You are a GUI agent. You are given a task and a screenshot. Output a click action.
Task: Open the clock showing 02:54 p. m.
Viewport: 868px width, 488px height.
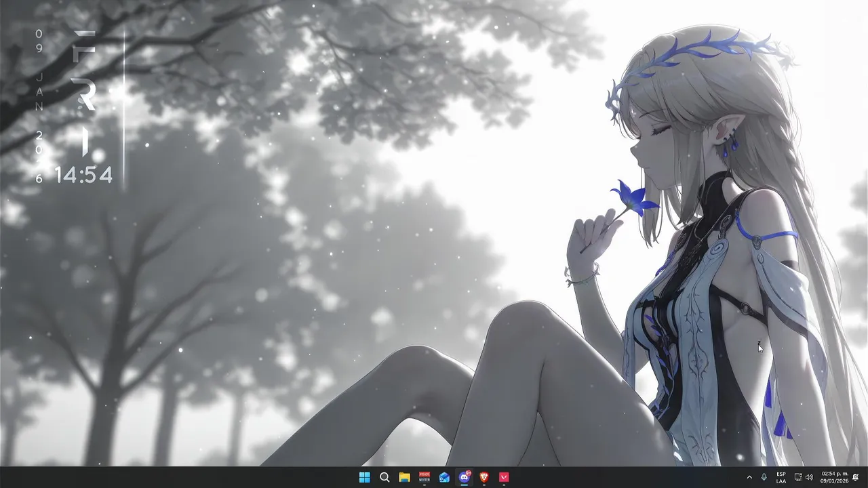[x=834, y=477]
